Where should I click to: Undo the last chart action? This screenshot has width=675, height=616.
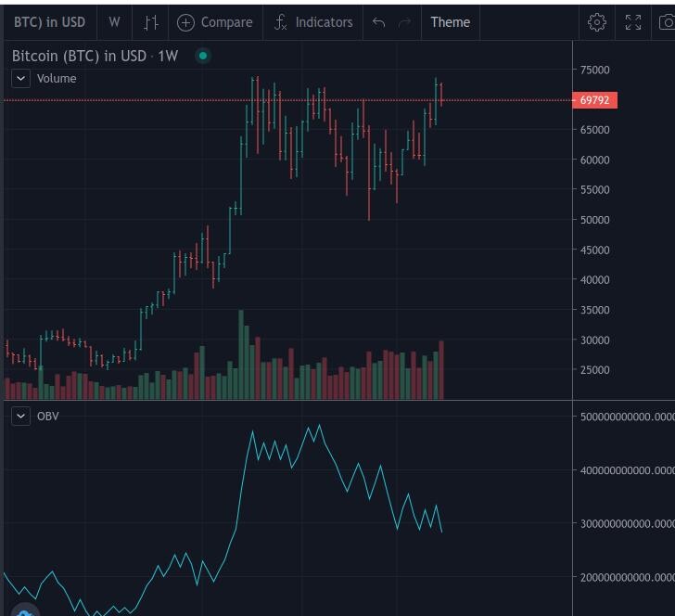tap(378, 22)
